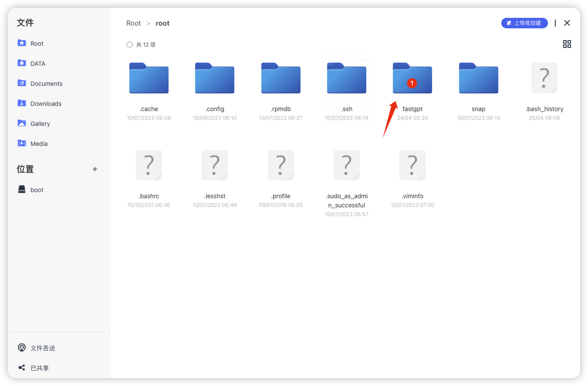Open the more options dots above .ssh
This screenshot has width=588, height=386.
point(365,60)
